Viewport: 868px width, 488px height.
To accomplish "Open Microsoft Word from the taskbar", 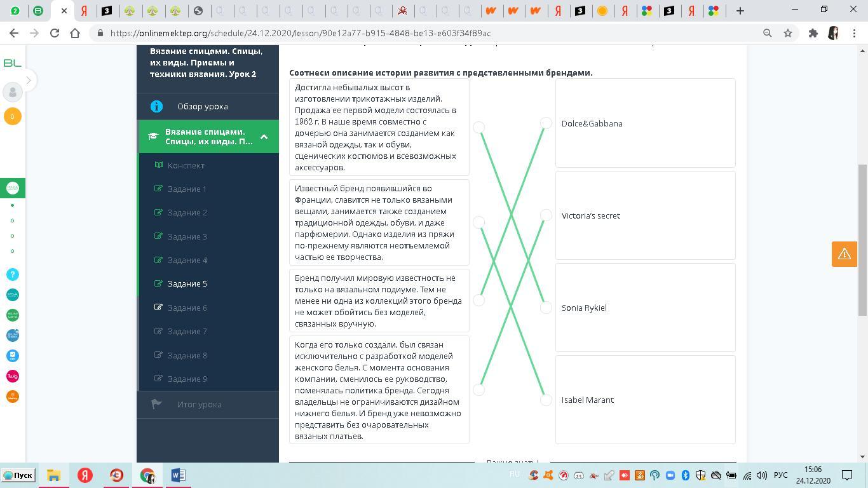I will (178, 475).
